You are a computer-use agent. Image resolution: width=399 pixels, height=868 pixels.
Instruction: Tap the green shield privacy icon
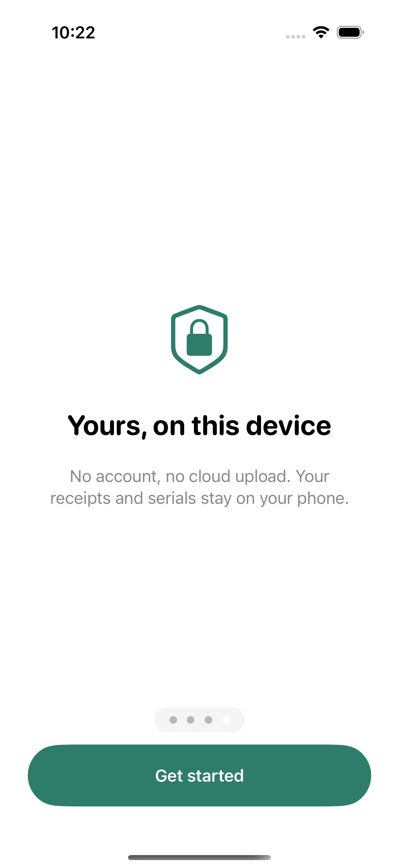[x=199, y=340]
